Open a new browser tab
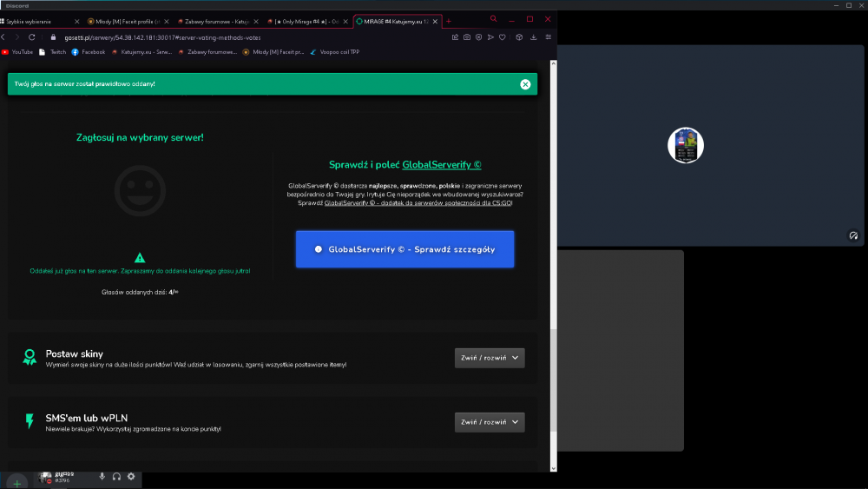The width and height of the screenshot is (868, 489). 449,22
